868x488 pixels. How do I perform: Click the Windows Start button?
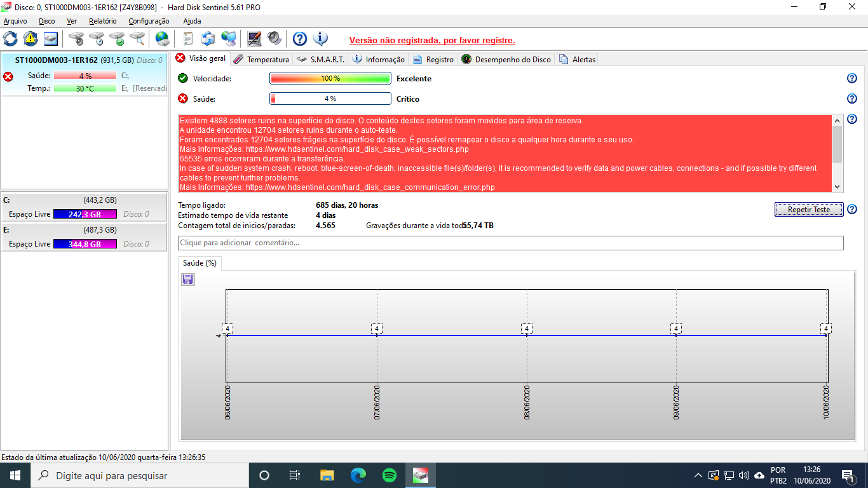pos(15,475)
